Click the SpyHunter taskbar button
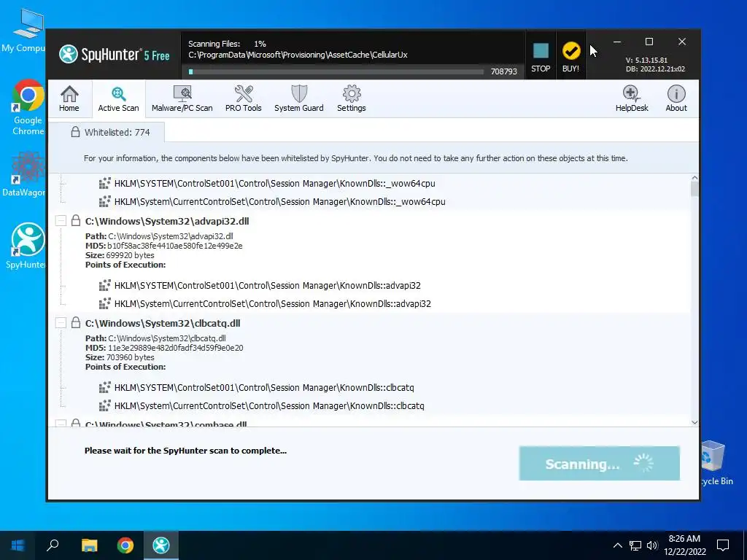Image resolution: width=747 pixels, height=560 pixels. (161, 545)
